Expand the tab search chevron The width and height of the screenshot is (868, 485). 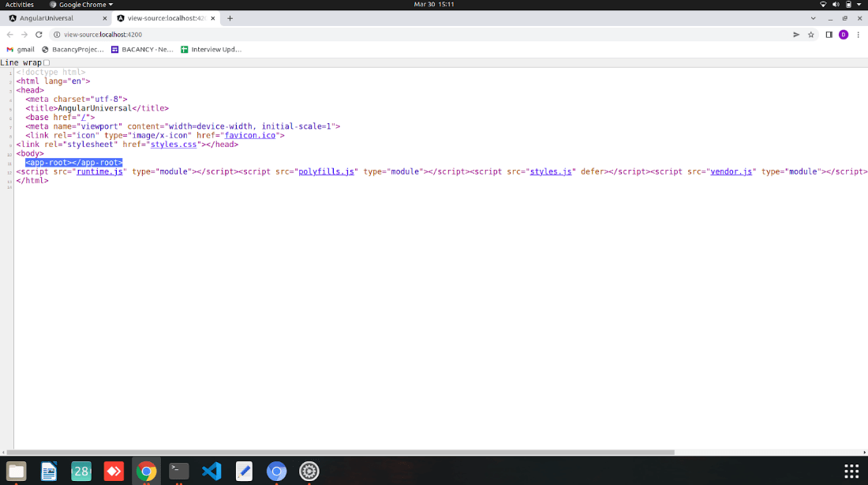(814, 18)
